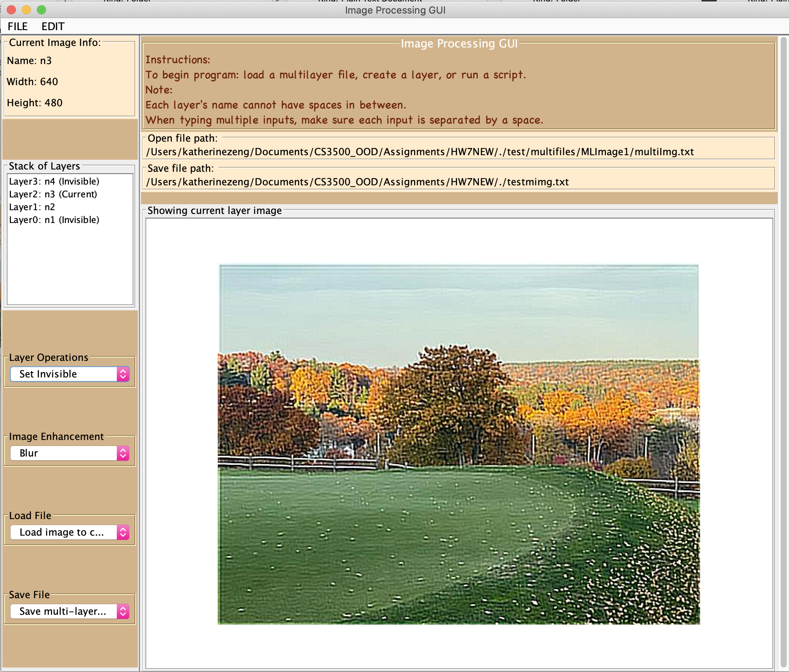The image size is (789, 672).
Task: Click the pink arrows on the Blur combo box
Action: (x=122, y=453)
